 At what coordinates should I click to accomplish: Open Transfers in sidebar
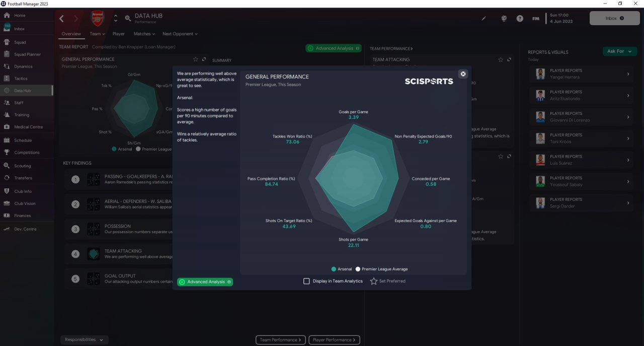click(26, 178)
